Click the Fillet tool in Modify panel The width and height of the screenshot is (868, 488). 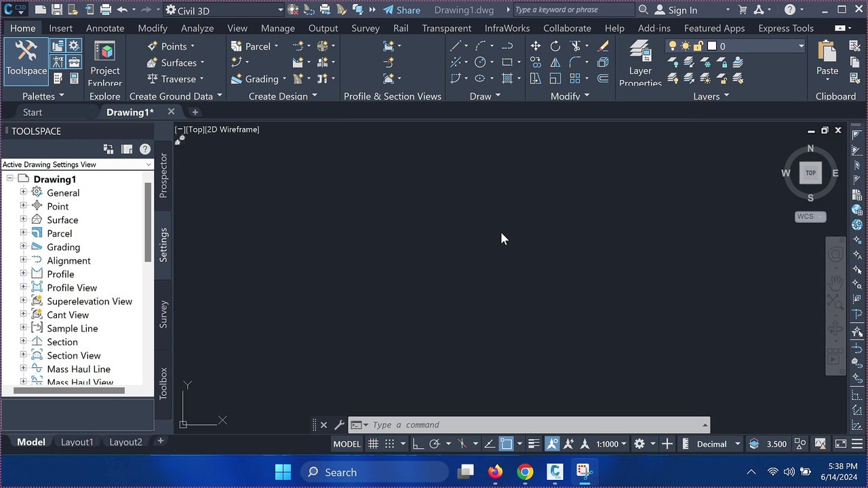click(x=575, y=62)
